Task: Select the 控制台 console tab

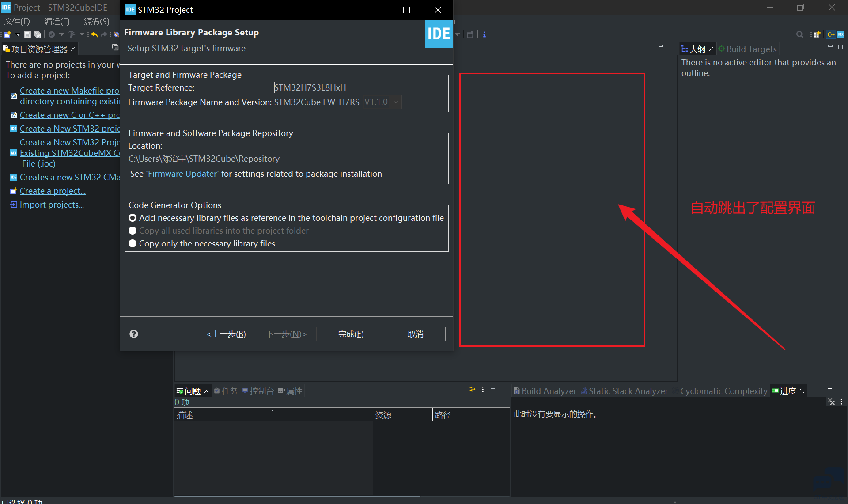Action: tap(258, 391)
